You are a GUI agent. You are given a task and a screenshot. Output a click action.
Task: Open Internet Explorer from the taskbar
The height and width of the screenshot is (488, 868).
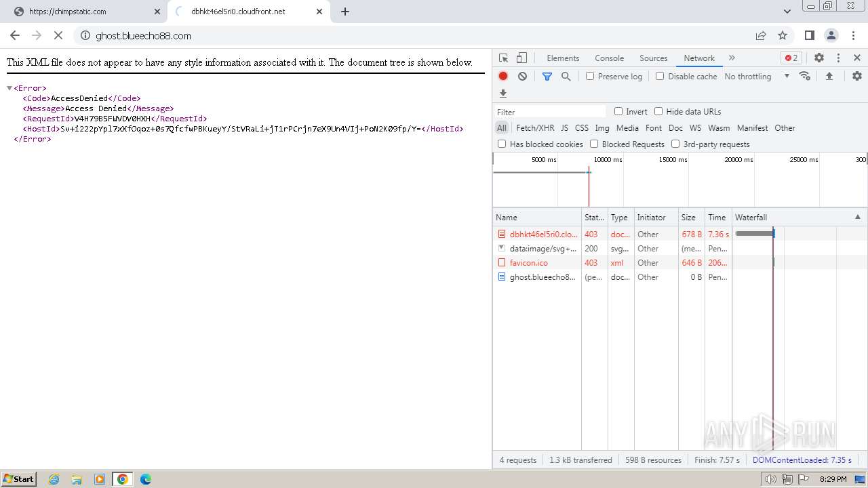(x=54, y=479)
